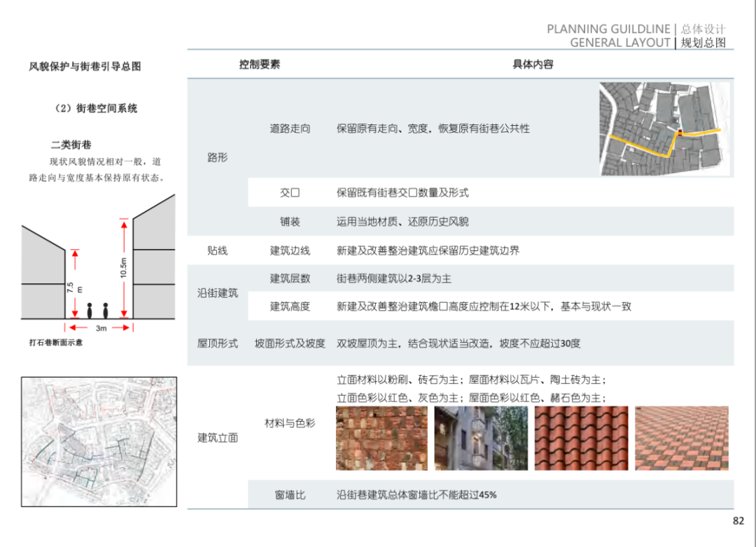
Task: Click the 具体内容 column header
Action: click(533, 64)
